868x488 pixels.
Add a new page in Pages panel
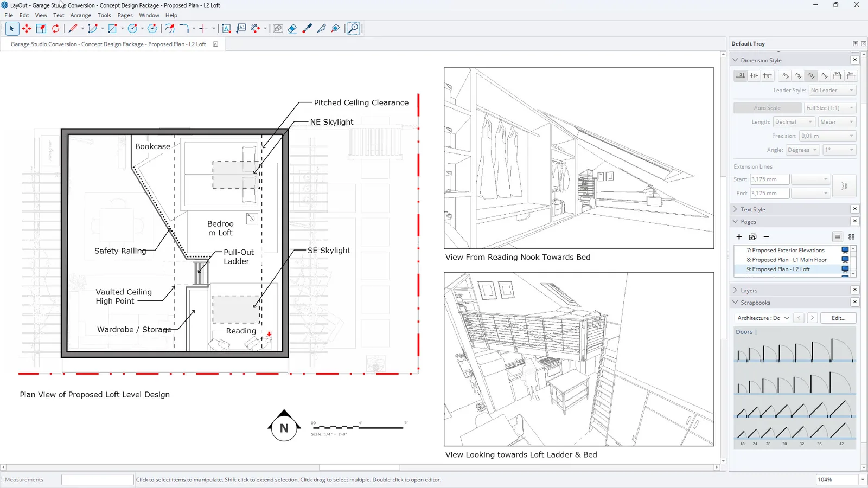click(x=739, y=237)
